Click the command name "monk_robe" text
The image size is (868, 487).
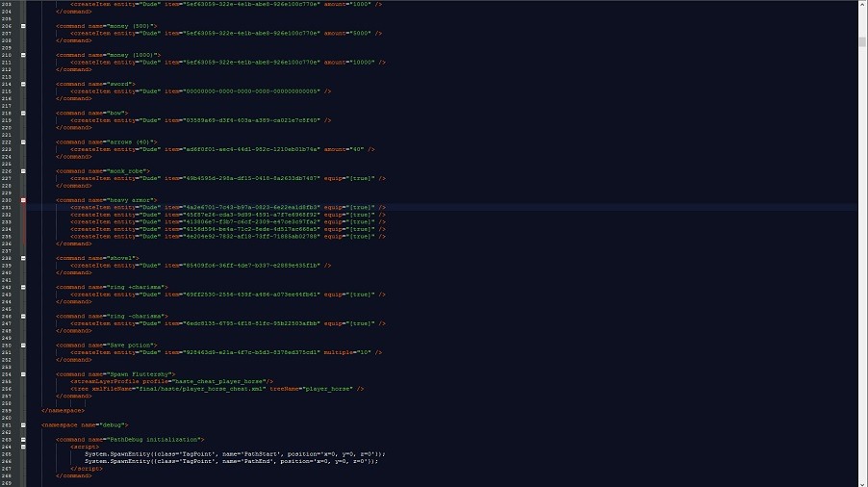point(127,171)
